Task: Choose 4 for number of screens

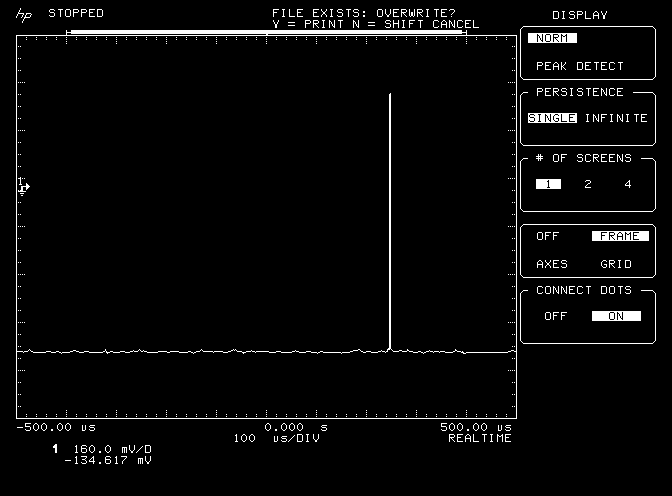Action: (628, 184)
